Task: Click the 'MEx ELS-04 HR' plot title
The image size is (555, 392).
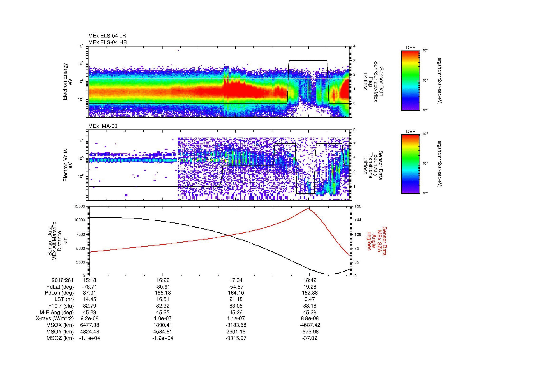Action: pos(107,42)
